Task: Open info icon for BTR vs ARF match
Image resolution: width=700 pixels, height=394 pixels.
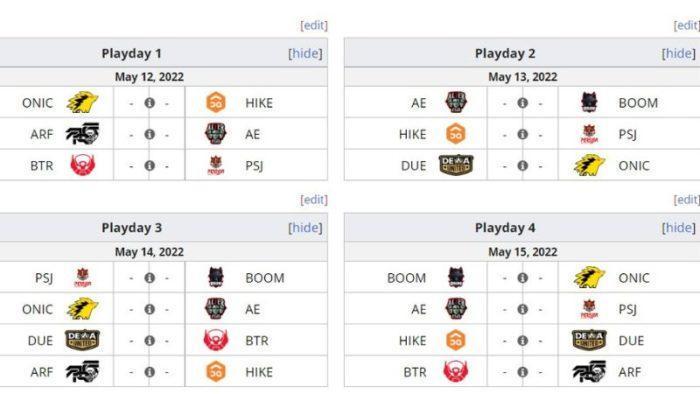Action: tap(523, 372)
